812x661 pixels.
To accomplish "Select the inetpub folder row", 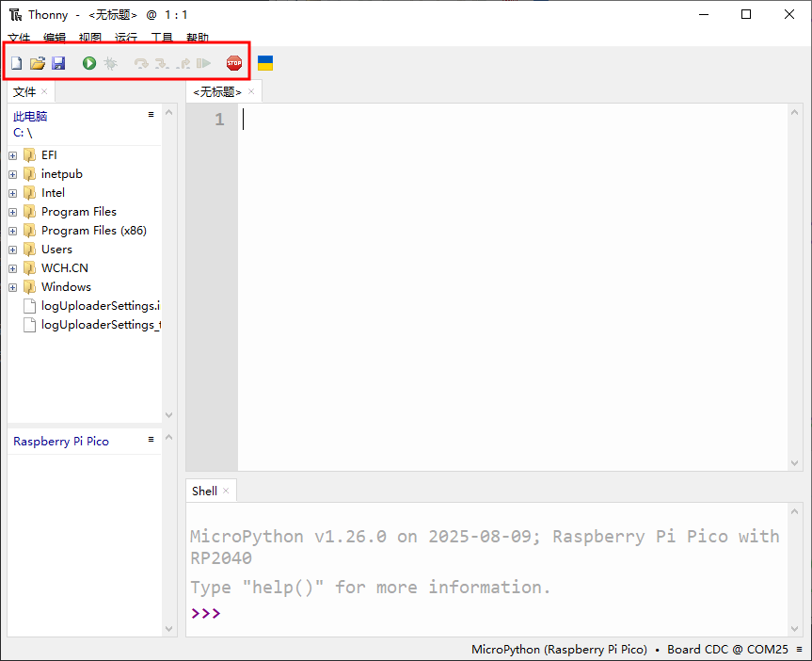I will tap(85, 174).
